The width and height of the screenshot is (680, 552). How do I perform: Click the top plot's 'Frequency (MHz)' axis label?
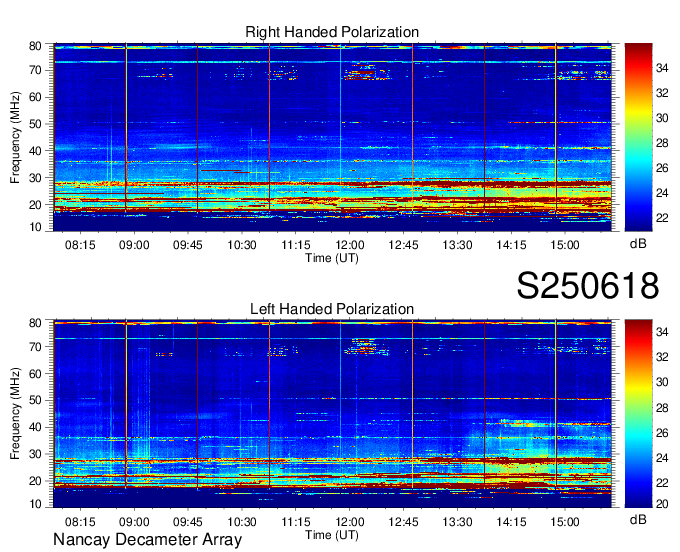click(15, 137)
